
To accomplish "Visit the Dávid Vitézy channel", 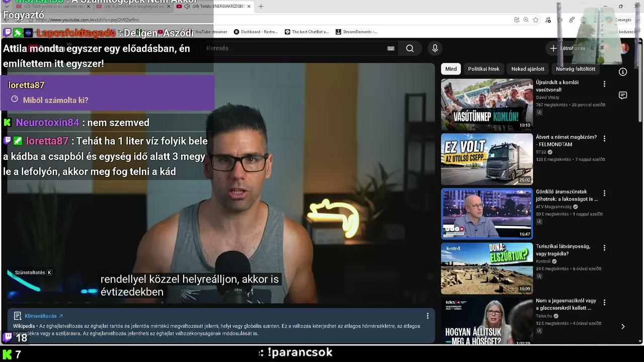I will (x=547, y=98).
